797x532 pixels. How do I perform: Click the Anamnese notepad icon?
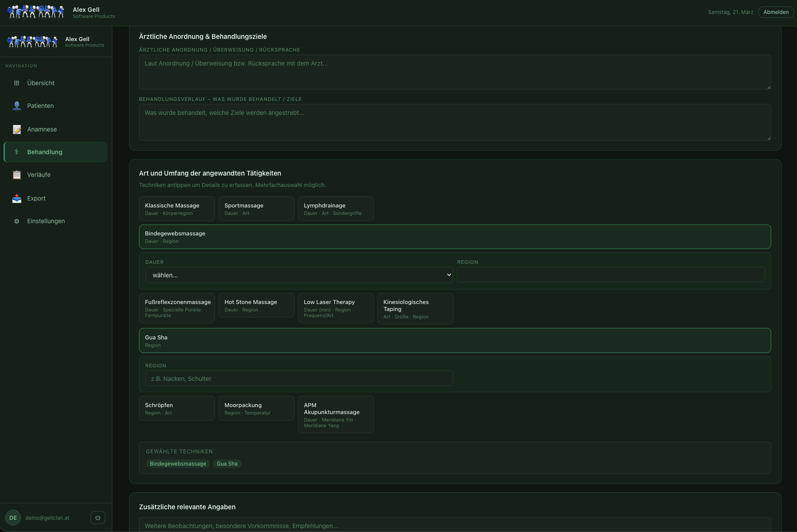point(17,129)
